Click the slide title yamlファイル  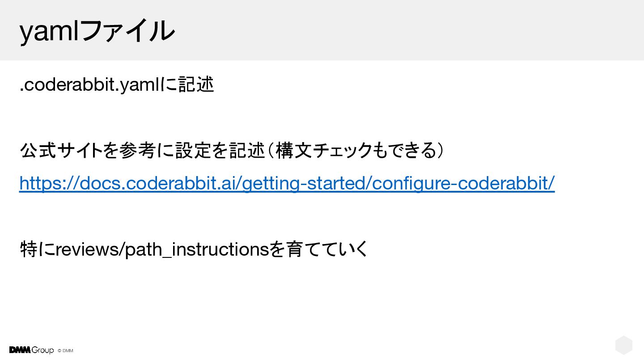click(97, 31)
